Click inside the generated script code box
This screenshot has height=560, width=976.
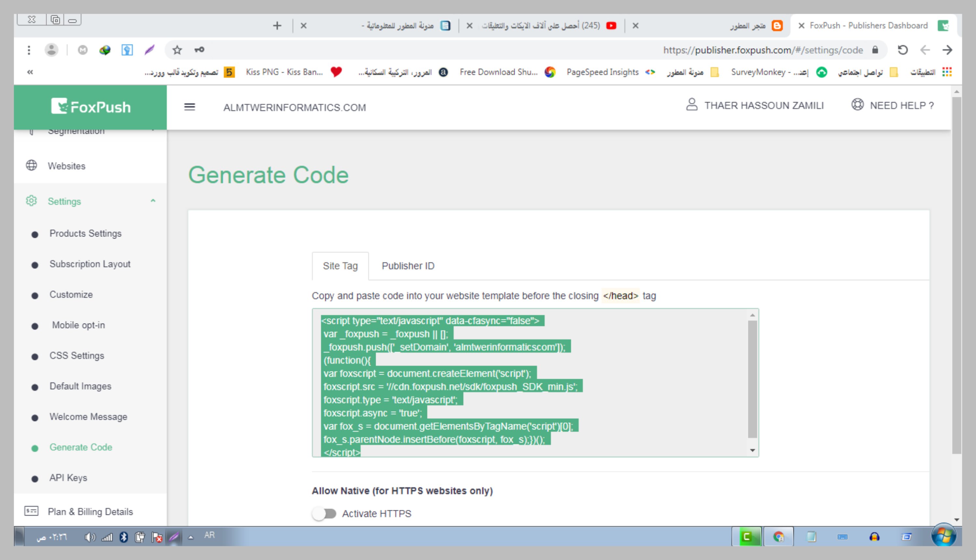tap(535, 383)
